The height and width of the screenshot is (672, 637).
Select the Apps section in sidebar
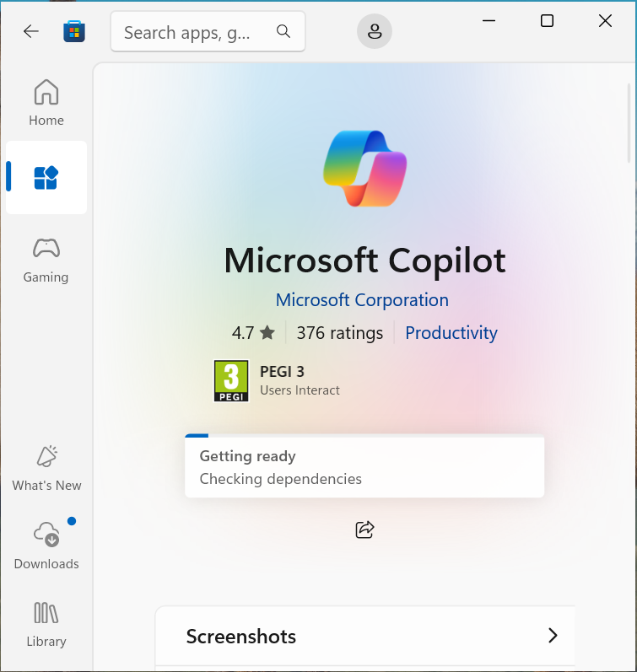[46, 177]
